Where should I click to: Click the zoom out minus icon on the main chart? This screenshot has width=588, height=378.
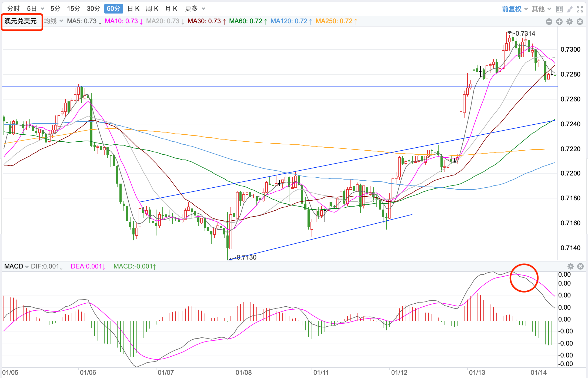549,22
